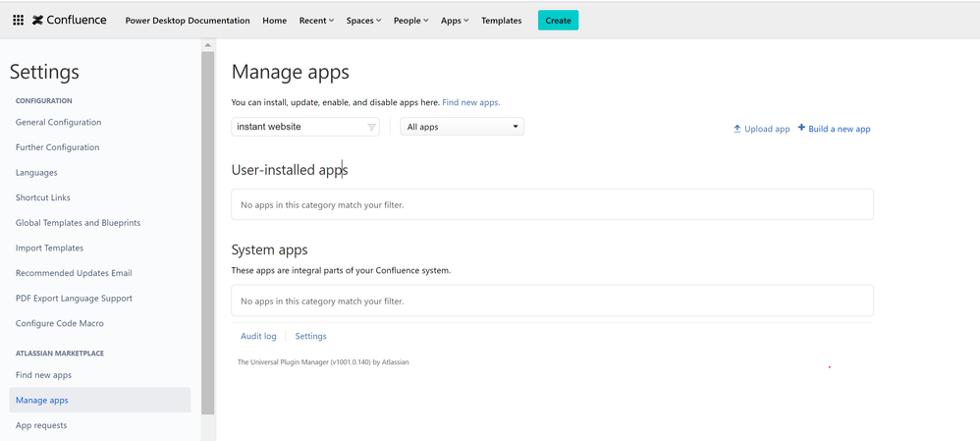Open the Audit log link

[x=258, y=336]
